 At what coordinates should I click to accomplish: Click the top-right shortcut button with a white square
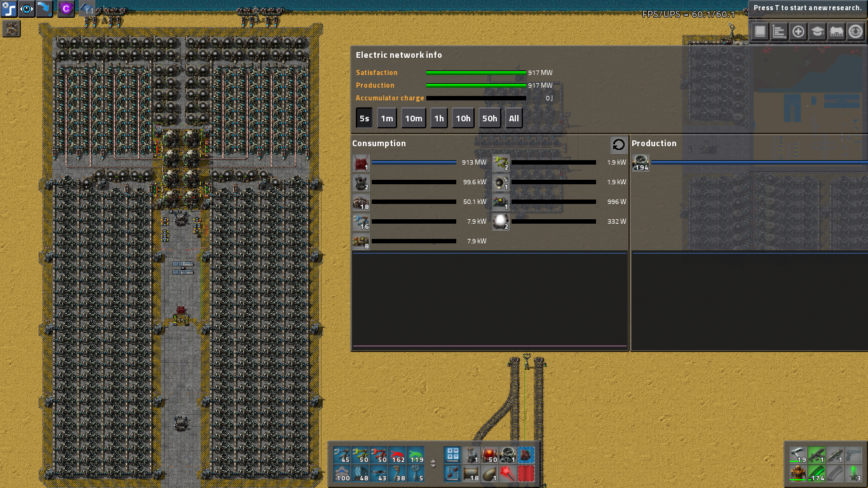pyautogui.click(x=761, y=31)
